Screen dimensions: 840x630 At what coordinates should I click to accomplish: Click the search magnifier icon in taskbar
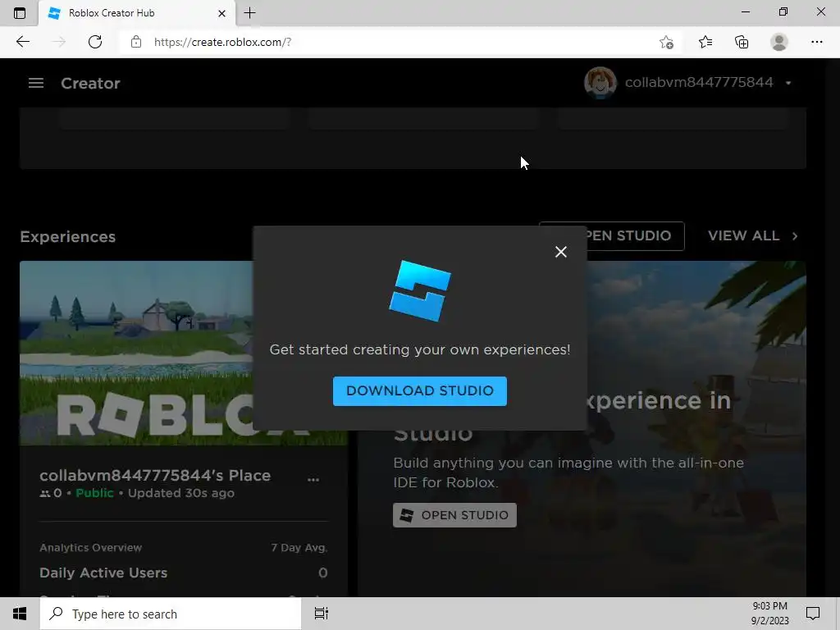[57, 614]
